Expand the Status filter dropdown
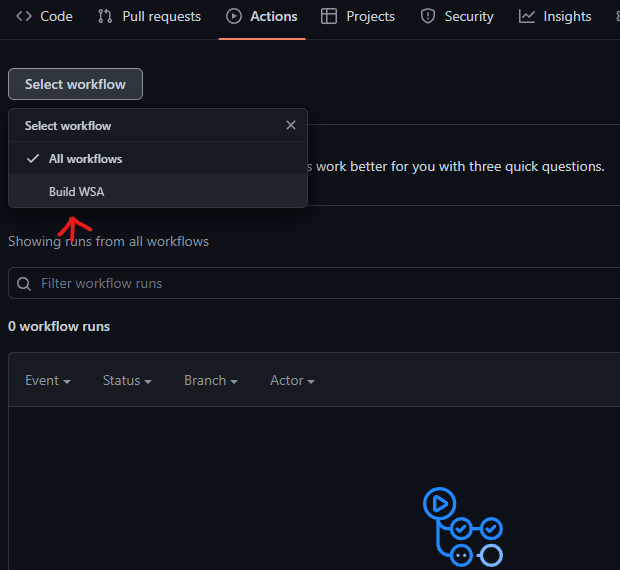This screenshot has height=570, width=620. pyautogui.click(x=127, y=380)
